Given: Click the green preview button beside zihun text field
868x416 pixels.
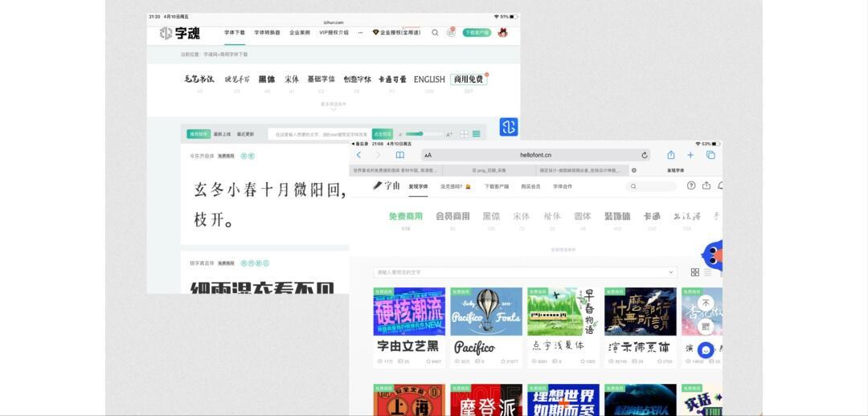Looking at the screenshot, I should [x=382, y=134].
